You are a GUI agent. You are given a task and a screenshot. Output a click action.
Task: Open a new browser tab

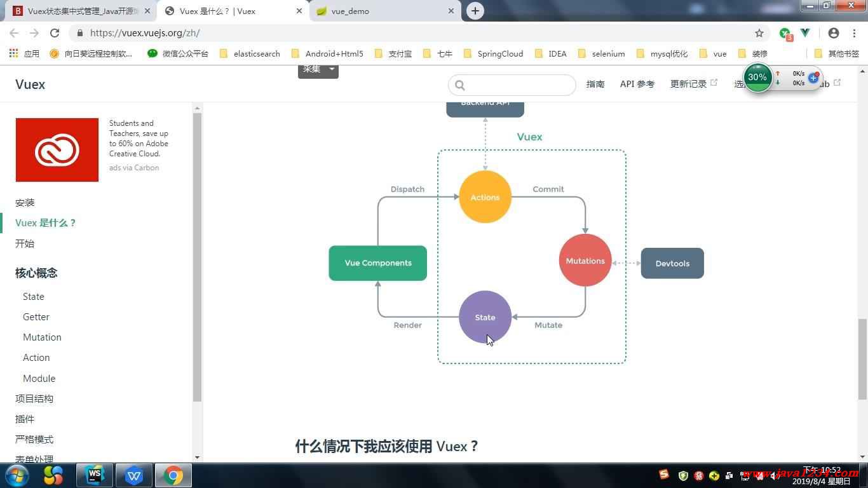point(475,11)
